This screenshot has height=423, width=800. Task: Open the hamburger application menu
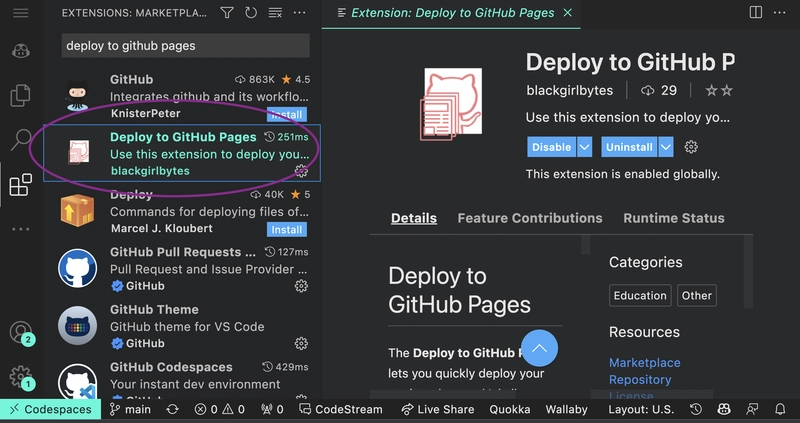tap(21, 13)
